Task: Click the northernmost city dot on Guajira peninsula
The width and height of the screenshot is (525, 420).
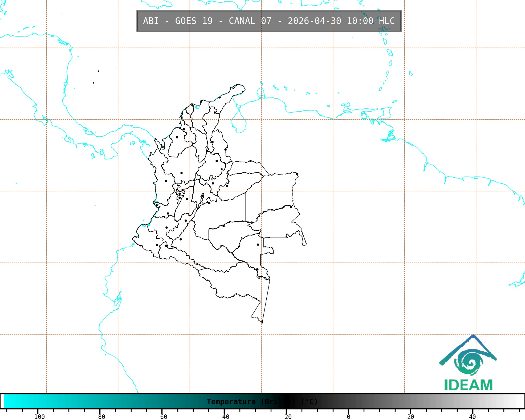Action: point(237,85)
